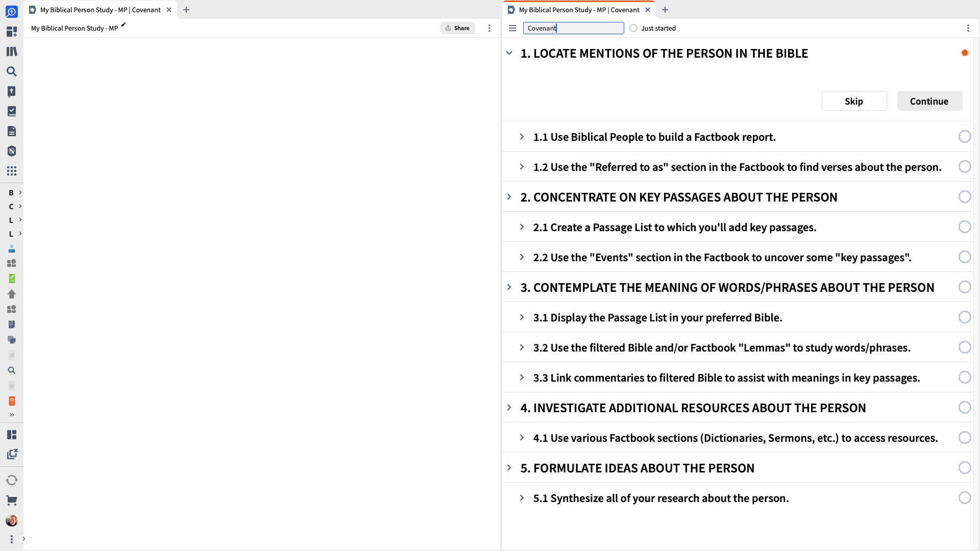Expand the C shortcut group
Screen dimensions: 980x551
pyautogui.click(x=20, y=206)
